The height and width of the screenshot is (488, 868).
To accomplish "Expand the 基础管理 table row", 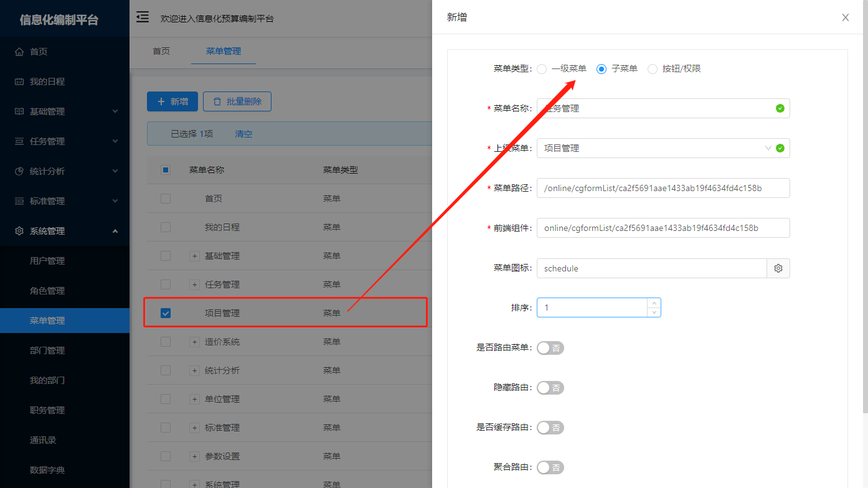I will (x=194, y=256).
